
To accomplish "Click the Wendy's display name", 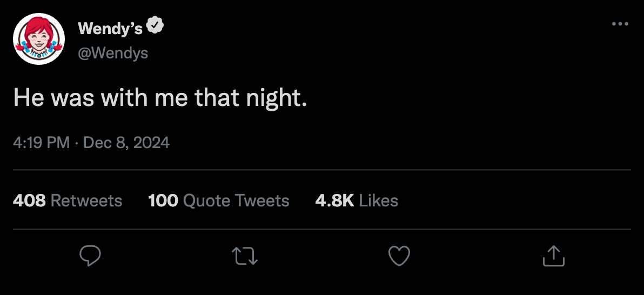I will coord(110,28).
